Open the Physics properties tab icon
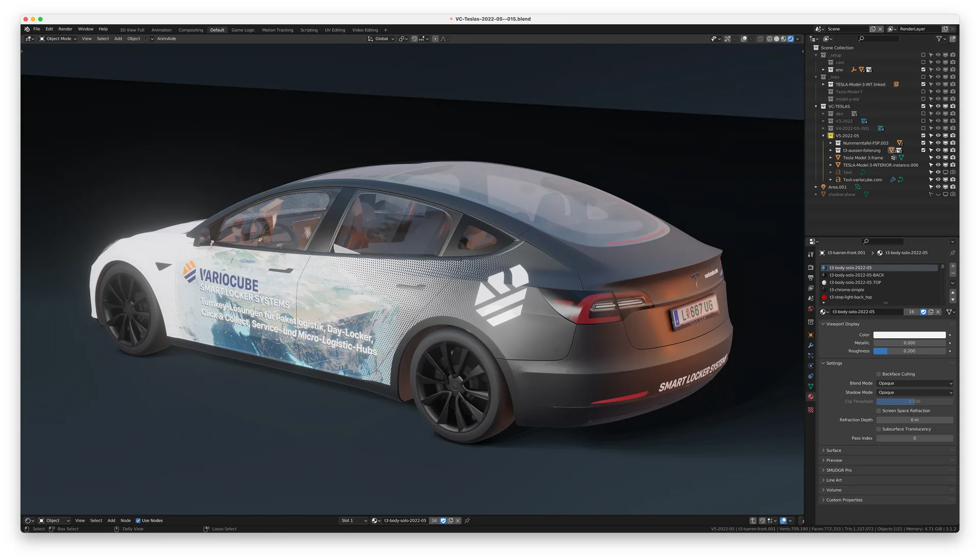980x560 pixels. pos(811,366)
